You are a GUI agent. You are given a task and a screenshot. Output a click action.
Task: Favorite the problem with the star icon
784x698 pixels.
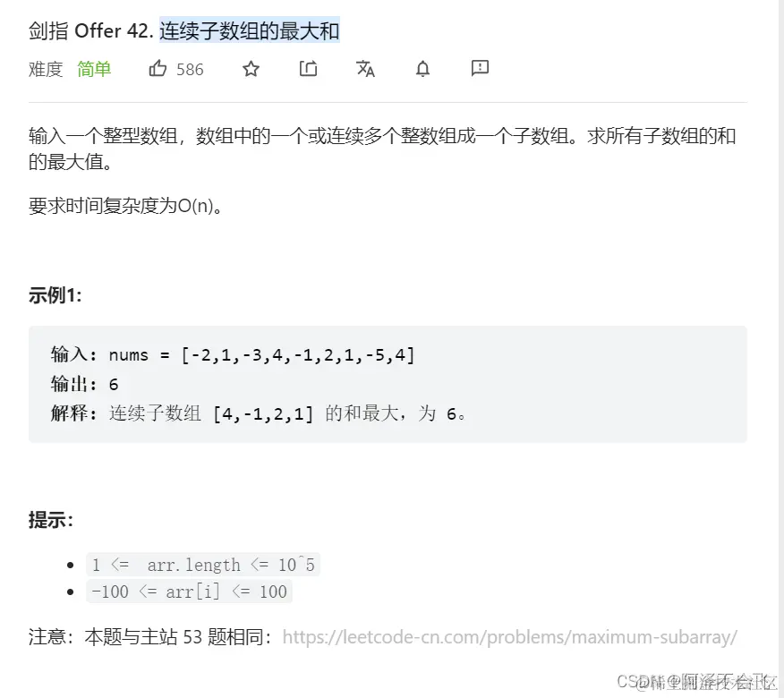(251, 69)
